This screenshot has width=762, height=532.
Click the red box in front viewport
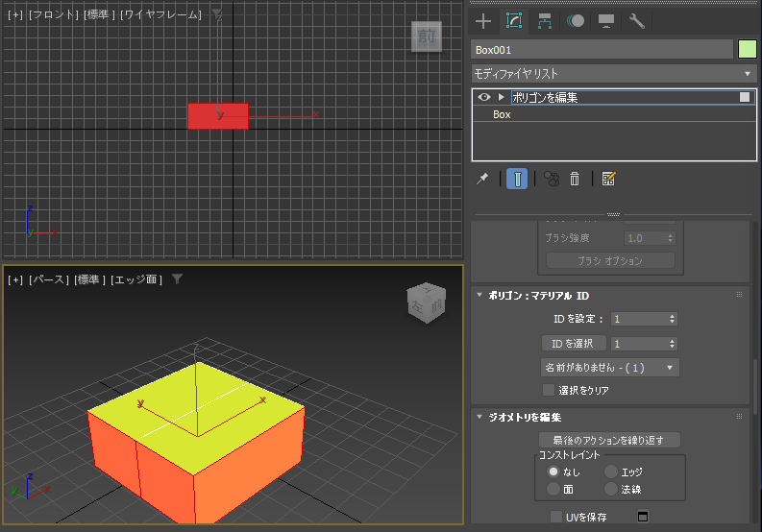[218, 116]
